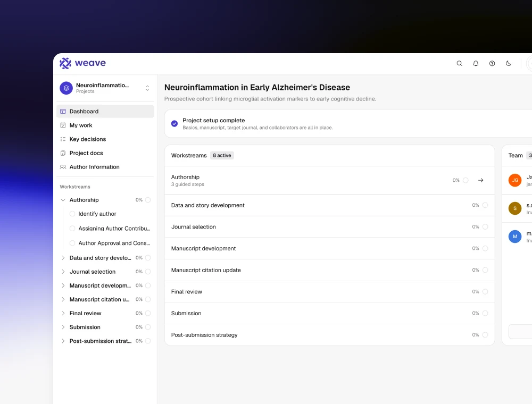The height and width of the screenshot is (404, 532).
Task: Click the JG orange avatar
Action: pos(515,180)
